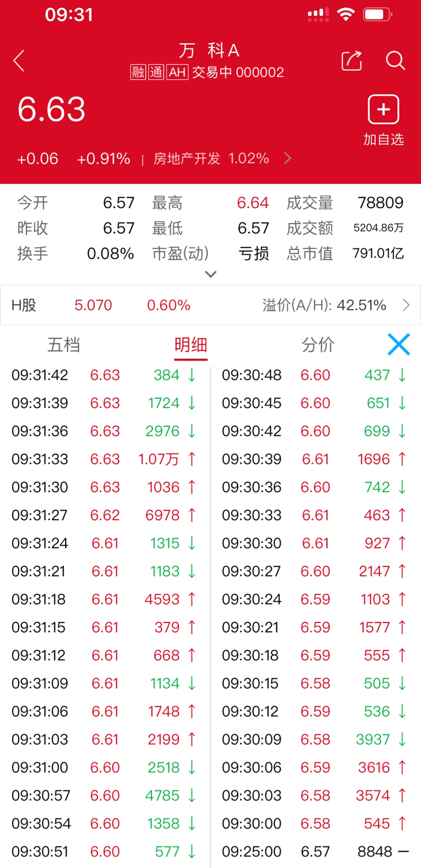The width and height of the screenshot is (421, 868).
Task: Select opening auction row 09:25:00
Action: 315,852
